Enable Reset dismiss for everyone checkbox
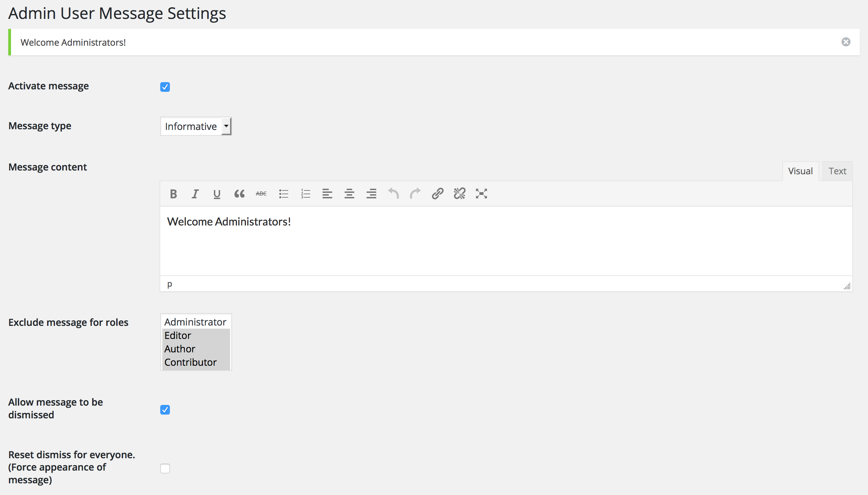This screenshot has height=495, width=868. 166,468
